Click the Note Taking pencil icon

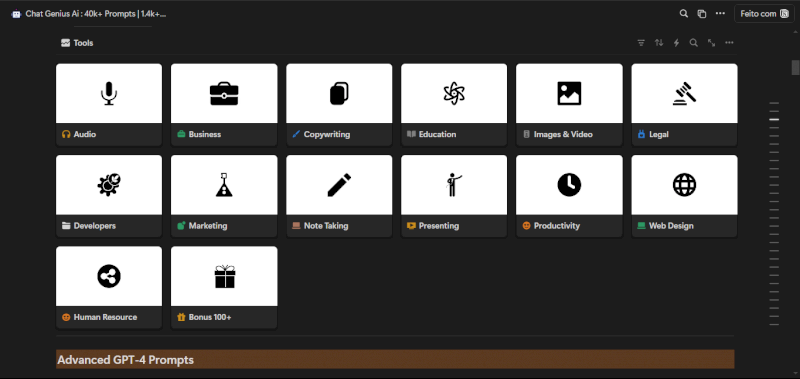point(339,185)
